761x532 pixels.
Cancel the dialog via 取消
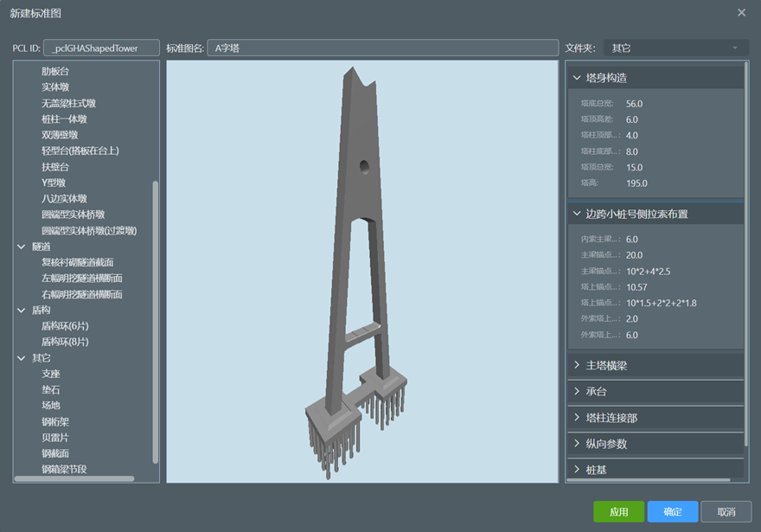tap(726, 511)
